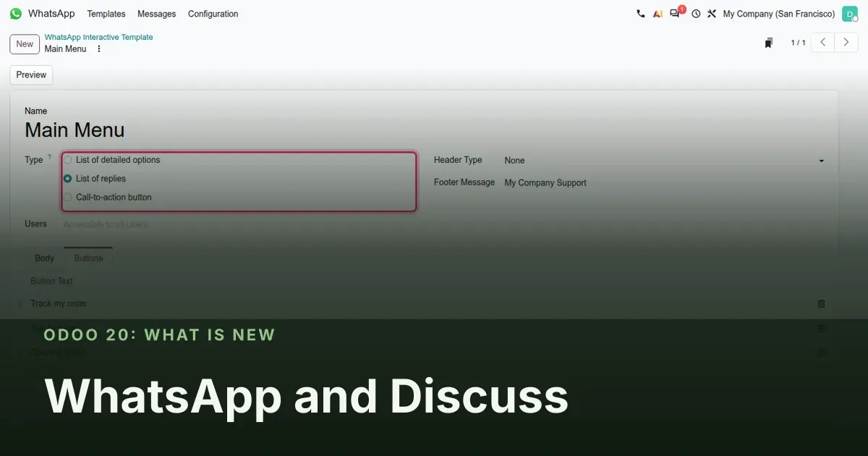Switch company via My Company (San Francisco)
868x456 pixels.
[779, 14]
